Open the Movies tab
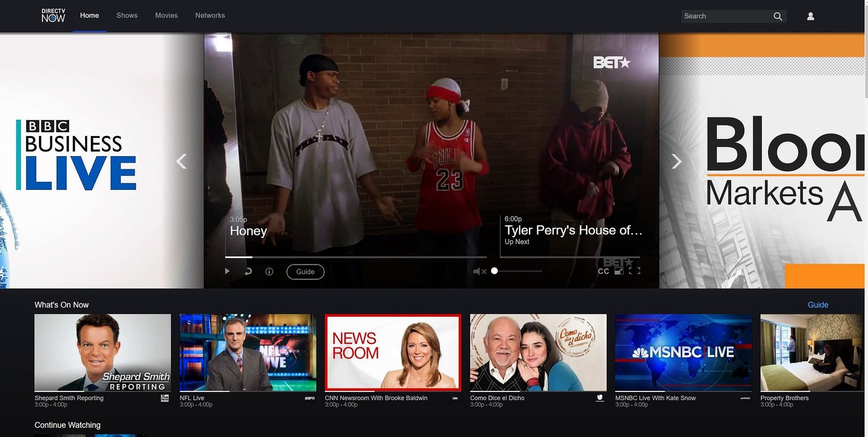This screenshot has height=437, width=868. click(x=166, y=16)
